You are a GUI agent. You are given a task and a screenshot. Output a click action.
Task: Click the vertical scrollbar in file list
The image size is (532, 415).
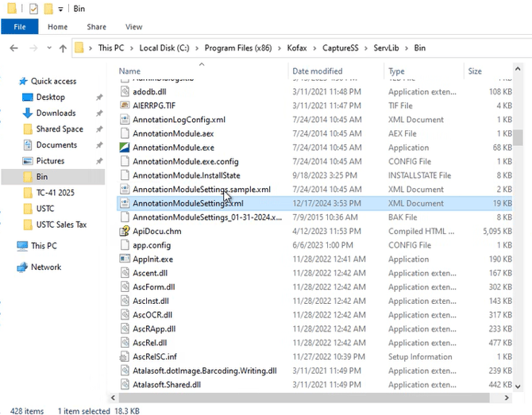point(517,138)
